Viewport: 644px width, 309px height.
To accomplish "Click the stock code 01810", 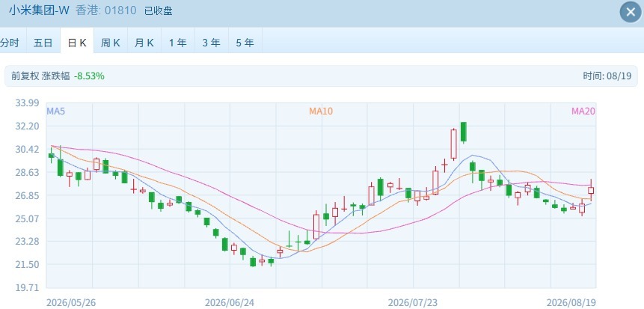I will click(x=120, y=10).
